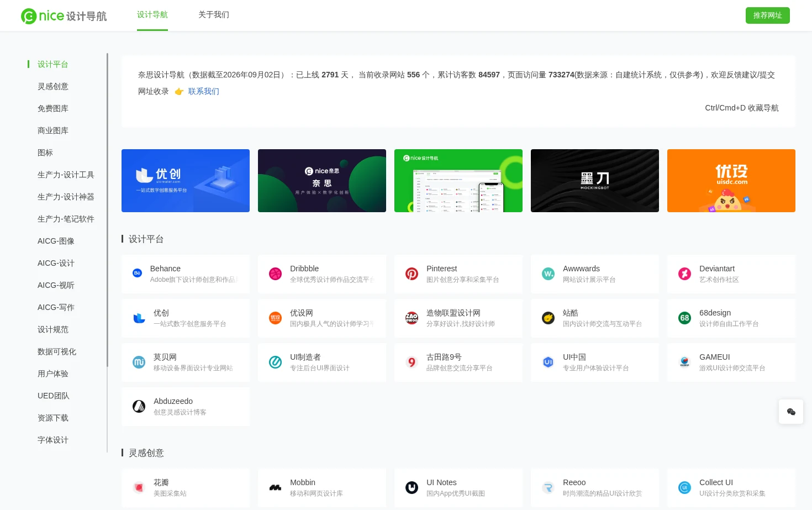
Task: Open the floating WeChat icon button
Action: point(791,412)
